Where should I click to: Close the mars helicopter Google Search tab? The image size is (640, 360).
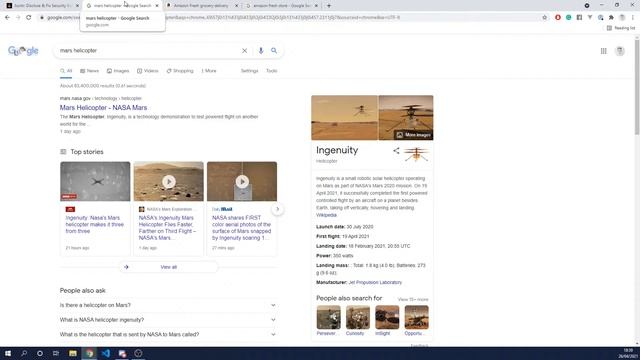pyautogui.click(x=157, y=6)
